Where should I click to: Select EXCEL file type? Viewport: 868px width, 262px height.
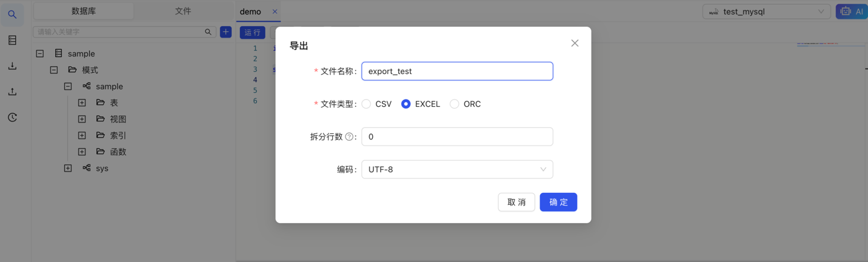coord(406,104)
